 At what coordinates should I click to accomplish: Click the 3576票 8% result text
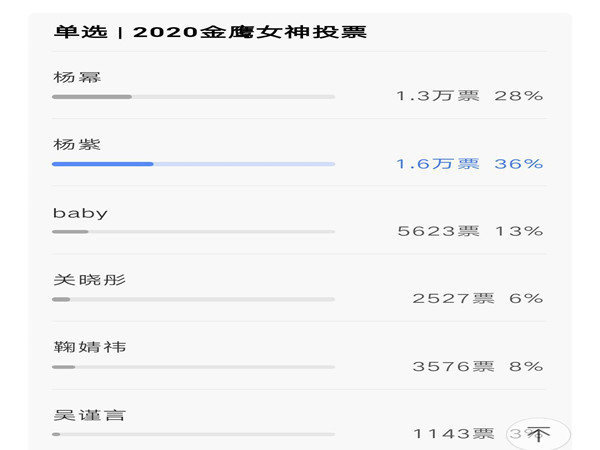click(x=478, y=366)
